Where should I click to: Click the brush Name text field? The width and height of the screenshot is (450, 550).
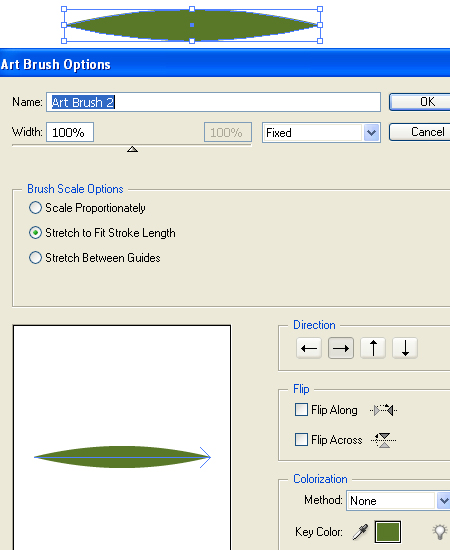(213, 102)
